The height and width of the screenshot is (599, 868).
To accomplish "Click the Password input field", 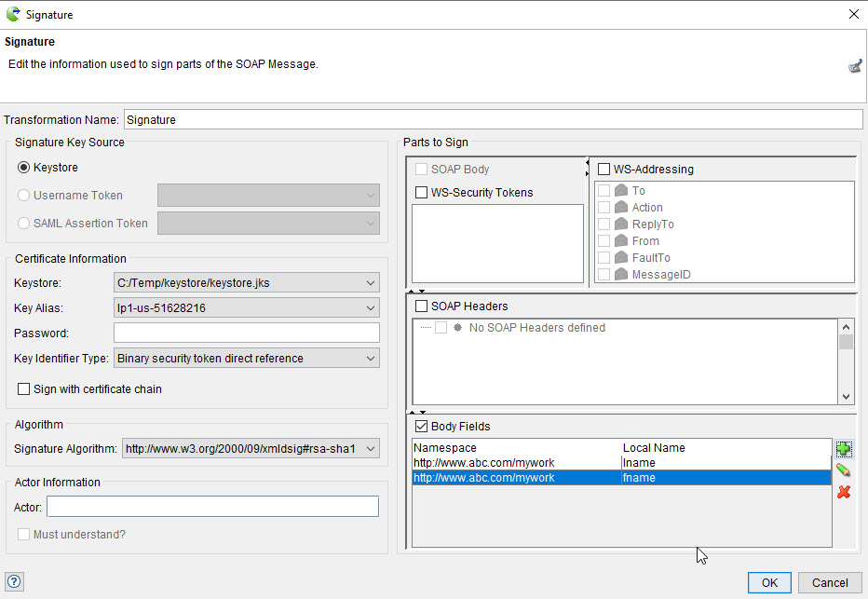I will coord(246,334).
